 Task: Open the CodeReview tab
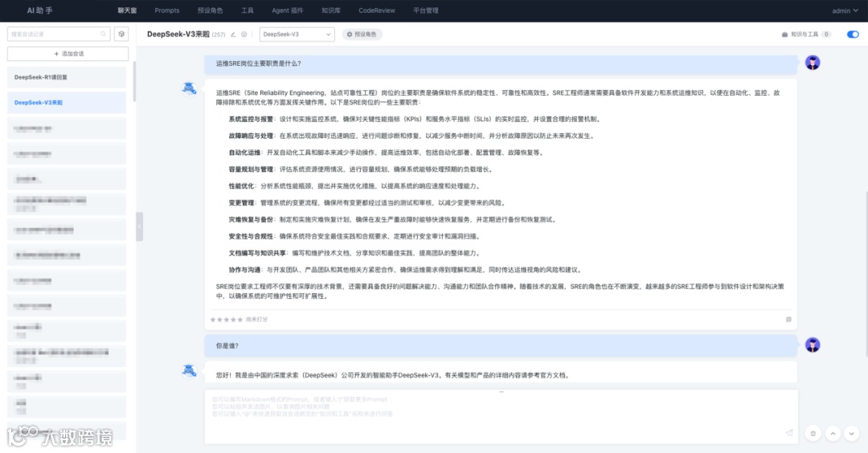click(376, 10)
